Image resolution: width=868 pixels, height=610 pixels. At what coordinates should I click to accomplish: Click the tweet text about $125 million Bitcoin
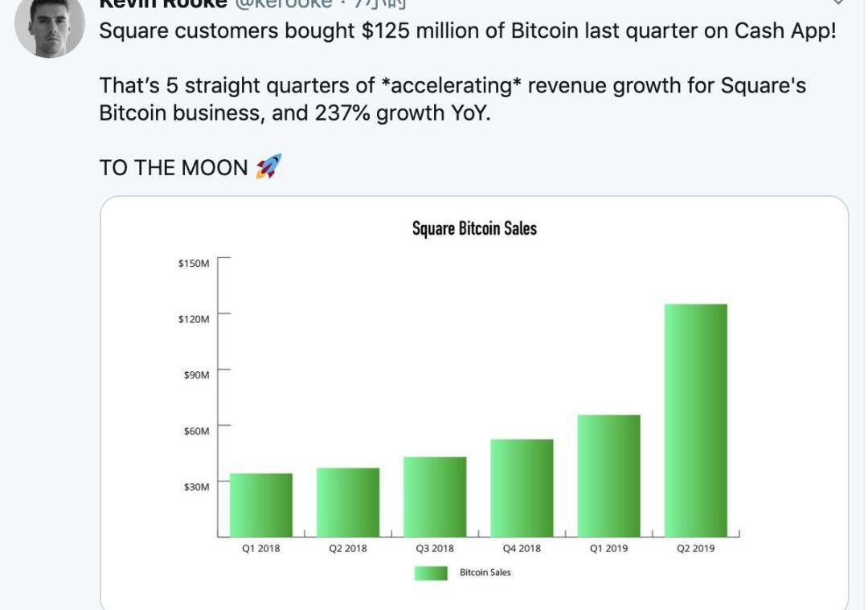coord(467,32)
